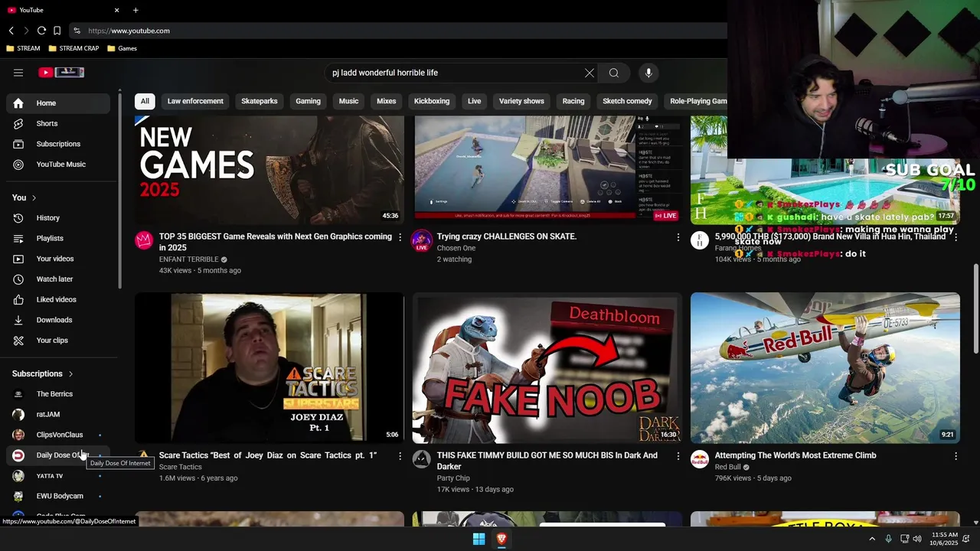Open Windows Start menu
The image size is (980, 551).
pyautogui.click(x=479, y=539)
